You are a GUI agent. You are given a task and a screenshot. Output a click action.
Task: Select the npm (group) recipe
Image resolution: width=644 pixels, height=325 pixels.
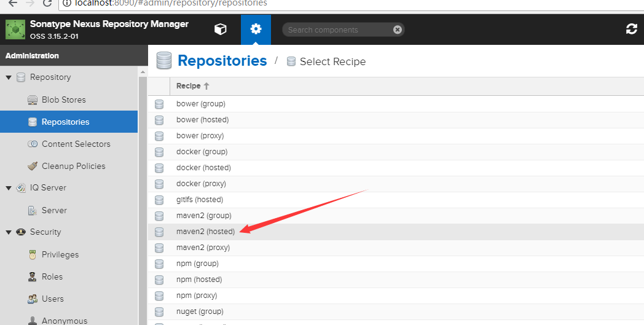pos(396,264)
